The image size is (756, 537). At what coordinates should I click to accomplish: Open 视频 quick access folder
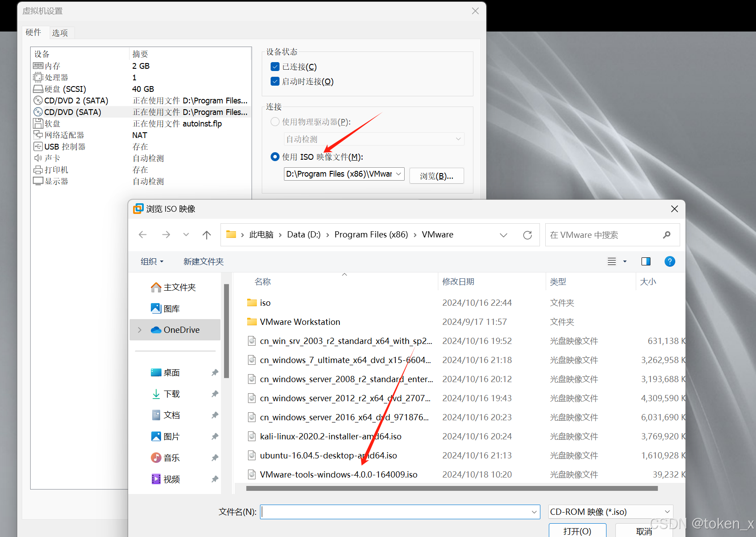pyautogui.click(x=165, y=479)
